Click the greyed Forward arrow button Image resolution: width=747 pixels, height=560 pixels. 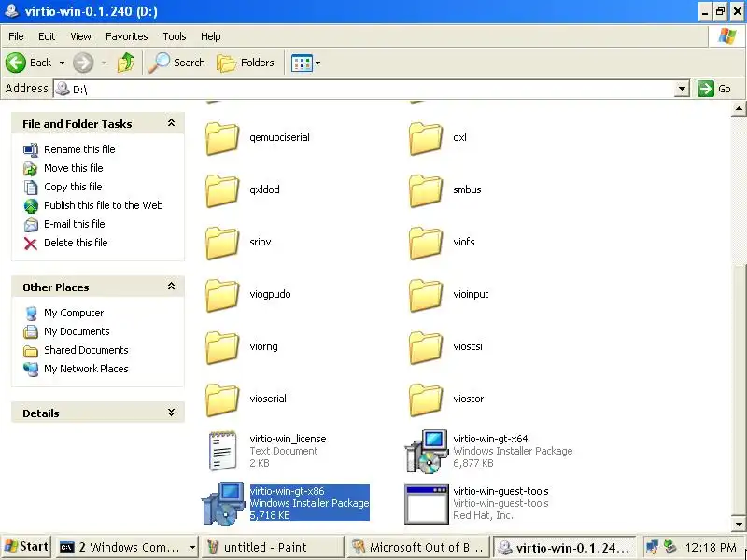83,63
